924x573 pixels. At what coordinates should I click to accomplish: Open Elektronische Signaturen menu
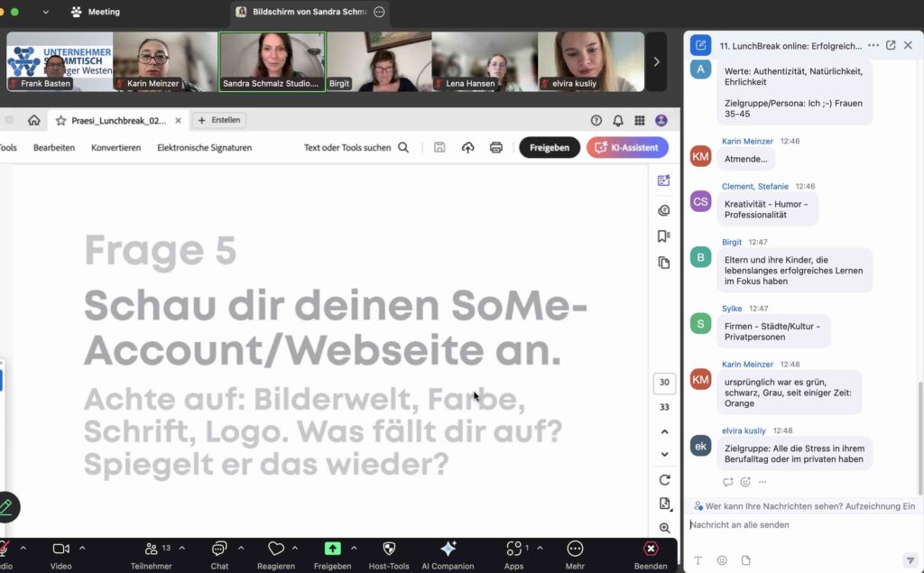pos(205,147)
